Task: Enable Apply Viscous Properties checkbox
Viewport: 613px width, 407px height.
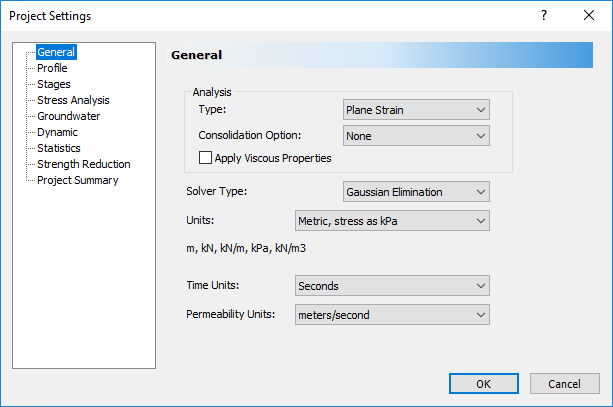Action: pyautogui.click(x=206, y=158)
